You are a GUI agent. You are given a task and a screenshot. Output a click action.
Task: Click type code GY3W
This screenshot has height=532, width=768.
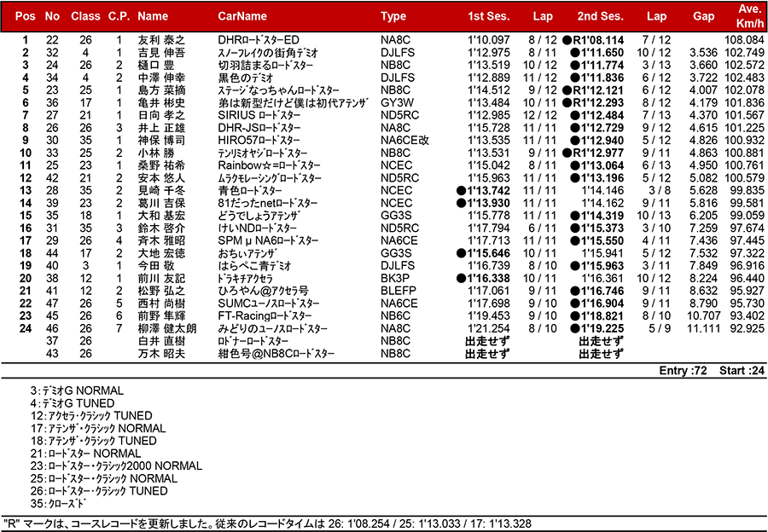tap(397, 103)
